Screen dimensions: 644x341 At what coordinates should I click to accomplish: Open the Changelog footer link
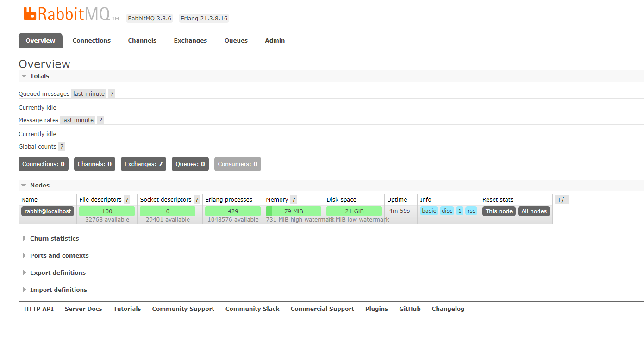(448, 309)
